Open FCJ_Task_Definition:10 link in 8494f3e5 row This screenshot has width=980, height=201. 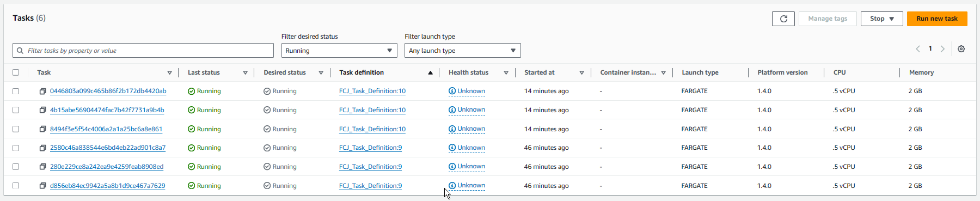372,129
